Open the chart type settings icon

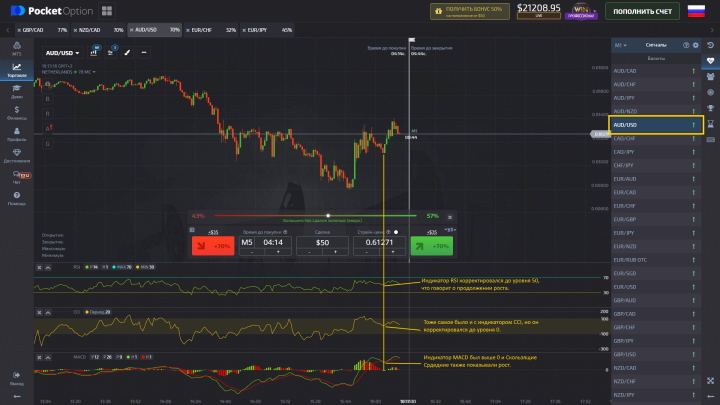(94, 51)
